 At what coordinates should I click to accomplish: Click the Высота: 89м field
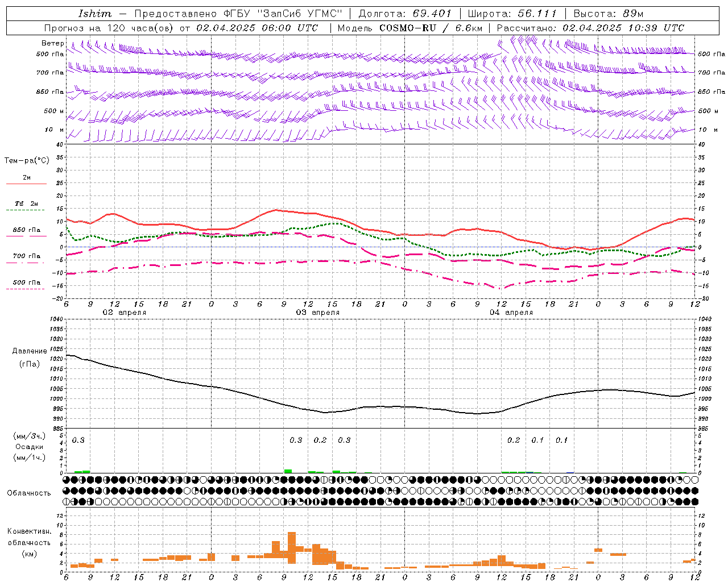click(x=608, y=14)
